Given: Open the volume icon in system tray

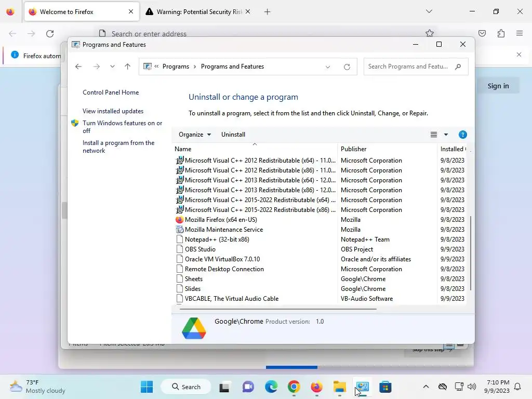Looking at the screenshot, I should pyautogui.click(x=472, y=387).
